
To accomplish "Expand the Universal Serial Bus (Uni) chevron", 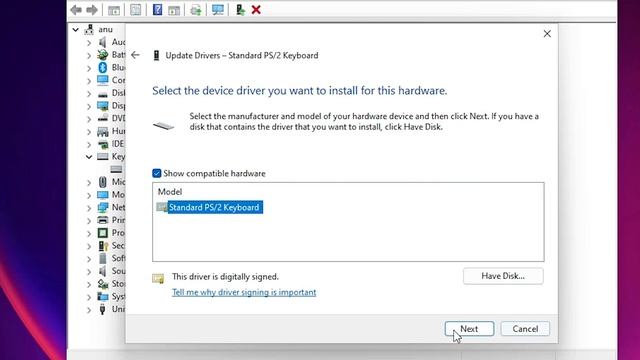I will point(89,310).
